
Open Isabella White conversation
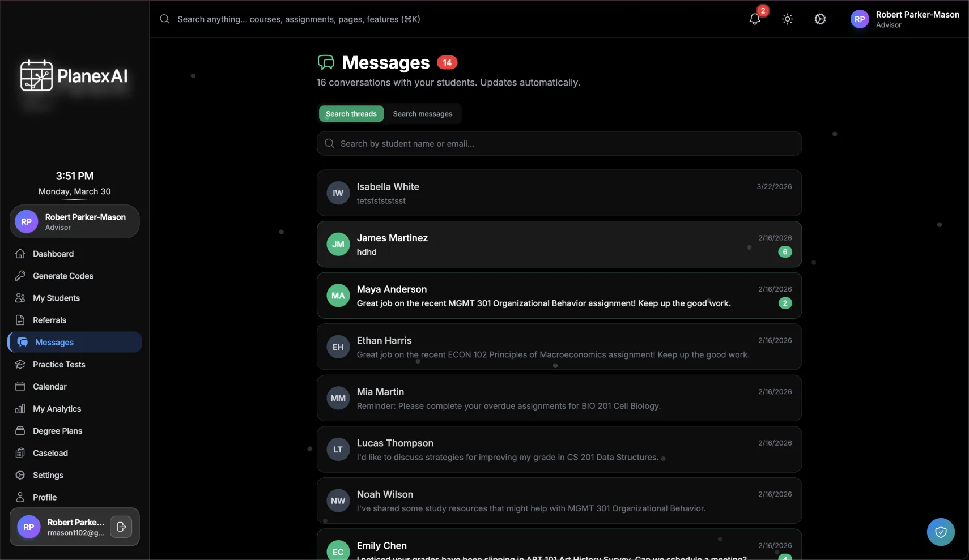(x=559, y=193)
